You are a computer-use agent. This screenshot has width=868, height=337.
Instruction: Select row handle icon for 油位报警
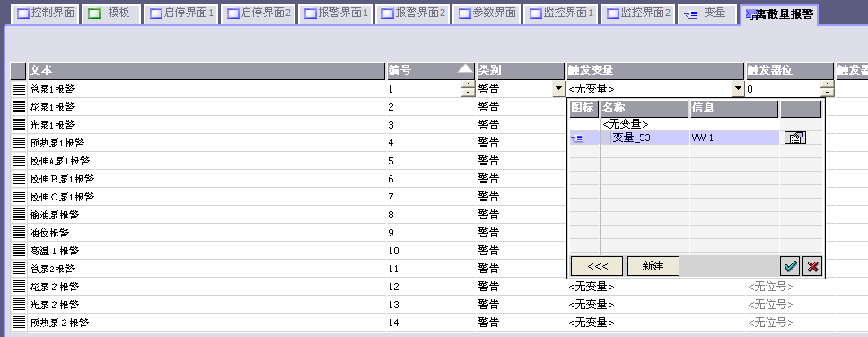(20, 232)
